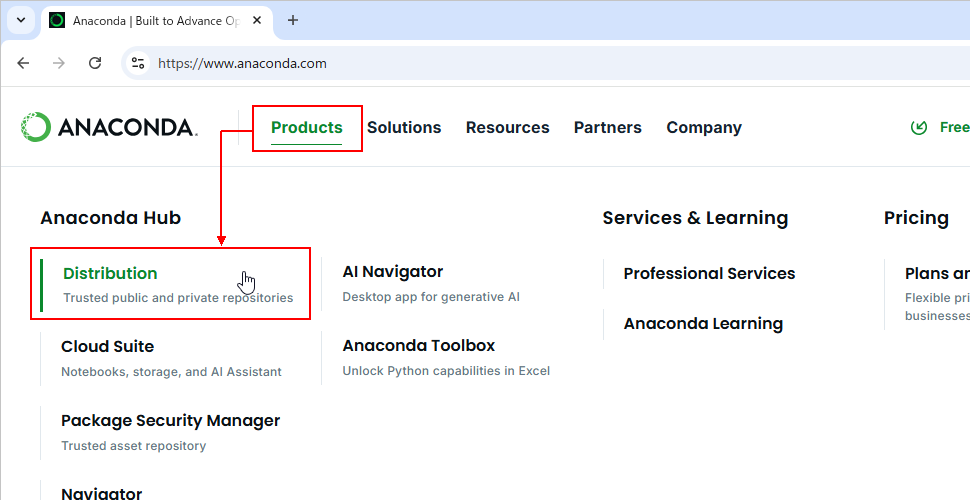Image resolution: width=970 pixels, height=500 pixels.
Task: Open the Company menu
Action: (x=704, y=127)
